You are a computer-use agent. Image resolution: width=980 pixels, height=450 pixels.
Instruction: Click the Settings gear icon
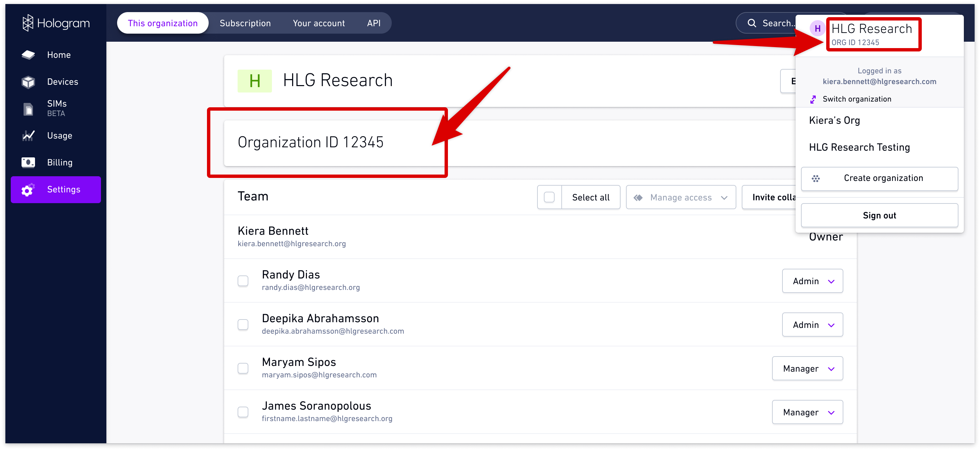pyautogui.click(x=27, y=190)
